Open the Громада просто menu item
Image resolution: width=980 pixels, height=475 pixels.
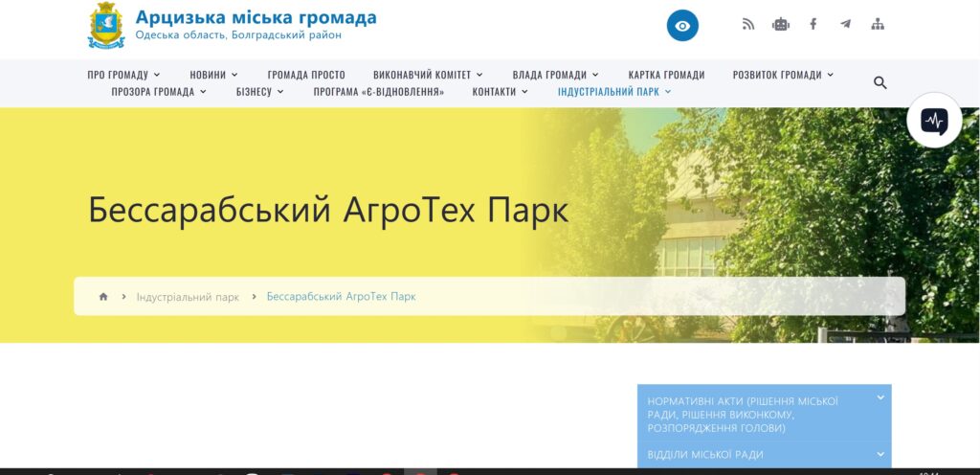click(x=306, y=75)
